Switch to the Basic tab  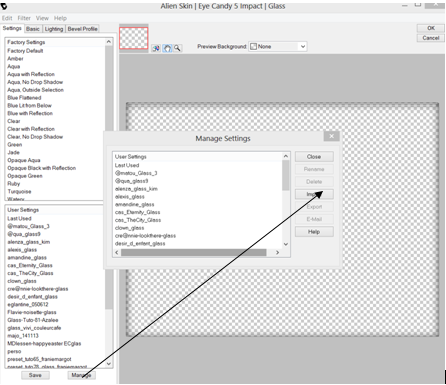[x=33, y=29]
